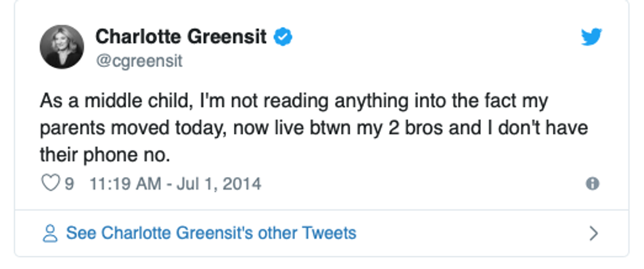Open the 11:19 AM timestamp link
Viewport: 644px width, 269px height.
tap(124, 184)
